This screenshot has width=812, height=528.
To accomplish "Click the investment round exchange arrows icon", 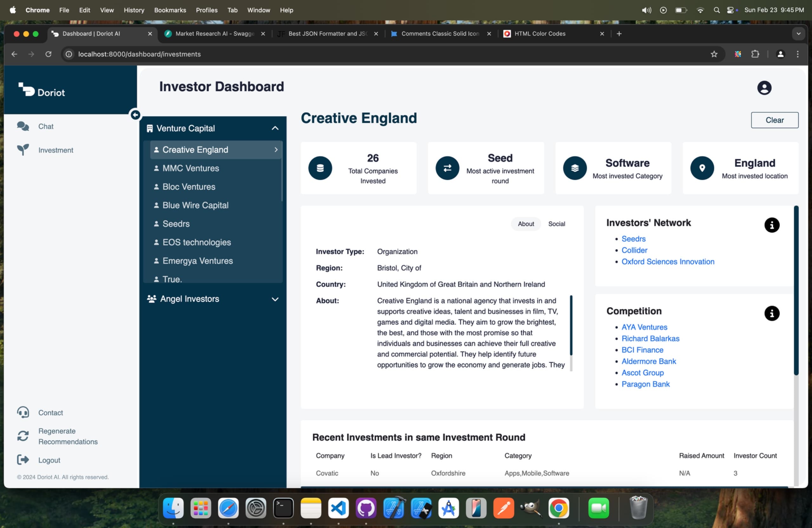I will (447, 168).
